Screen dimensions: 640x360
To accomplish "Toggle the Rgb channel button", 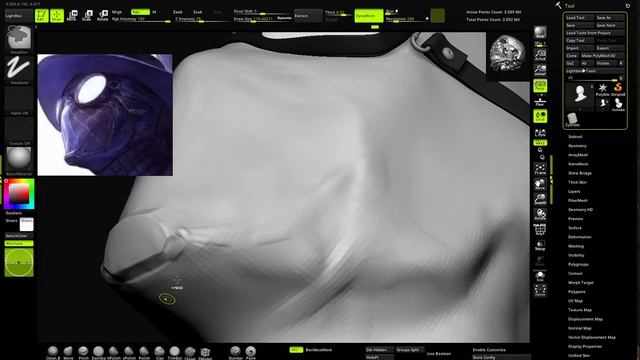I will click(140, 12).
